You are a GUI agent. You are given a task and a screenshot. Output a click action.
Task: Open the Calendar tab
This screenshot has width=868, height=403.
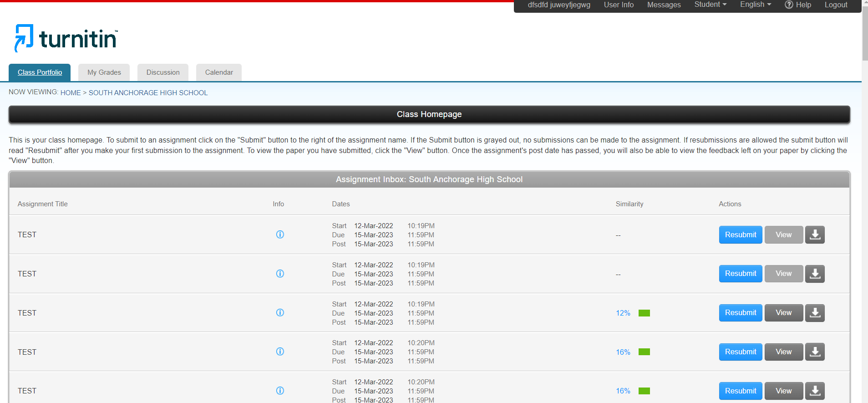219,72
